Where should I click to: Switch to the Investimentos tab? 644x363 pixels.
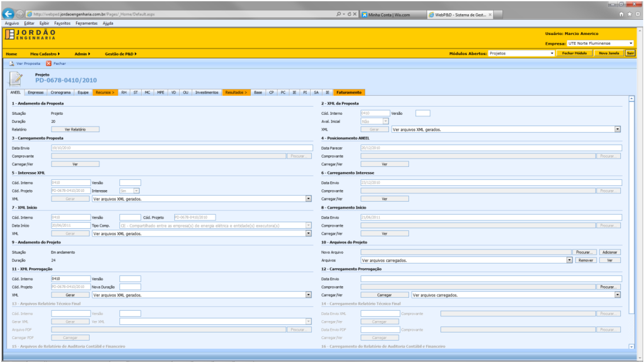207,92
